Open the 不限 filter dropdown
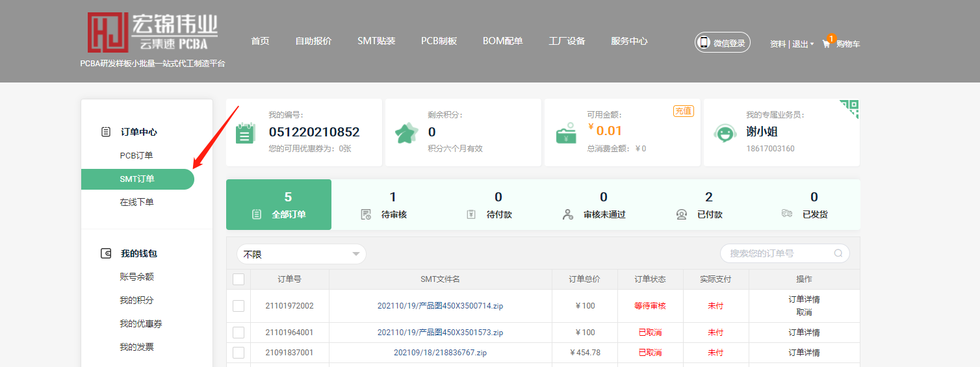980x367 pixels. pyautogui.click(x=302, y=255)
